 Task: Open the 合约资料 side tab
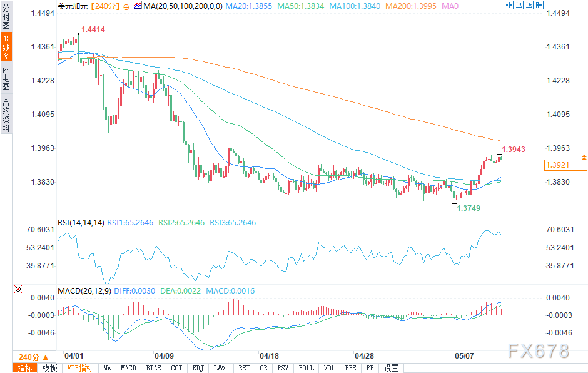6,114
